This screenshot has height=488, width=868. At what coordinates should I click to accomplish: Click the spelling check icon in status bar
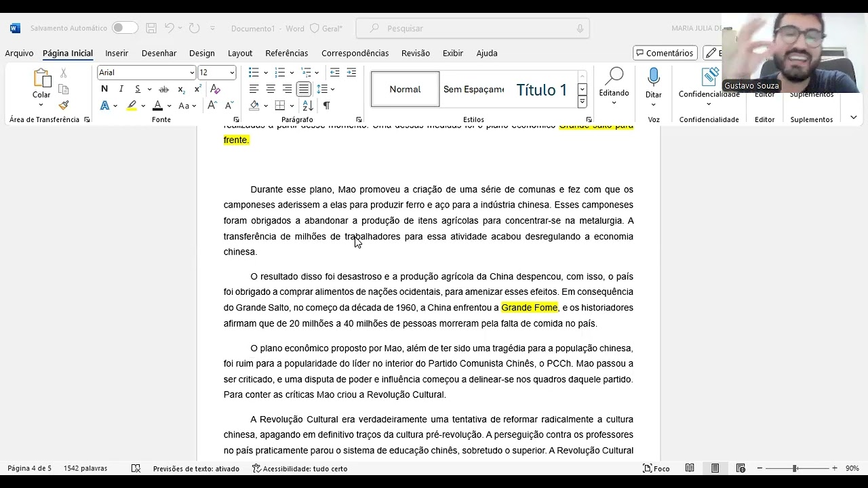click(x=136, y=468)
